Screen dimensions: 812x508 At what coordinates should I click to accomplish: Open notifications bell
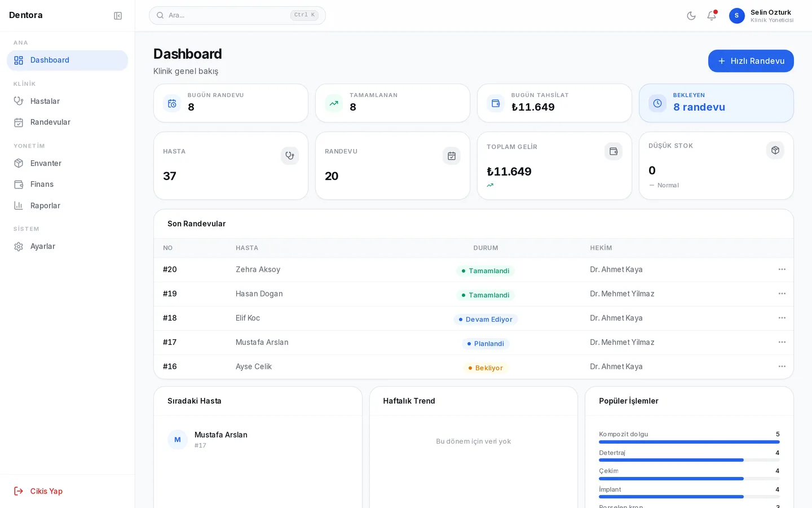click(712, 16)
